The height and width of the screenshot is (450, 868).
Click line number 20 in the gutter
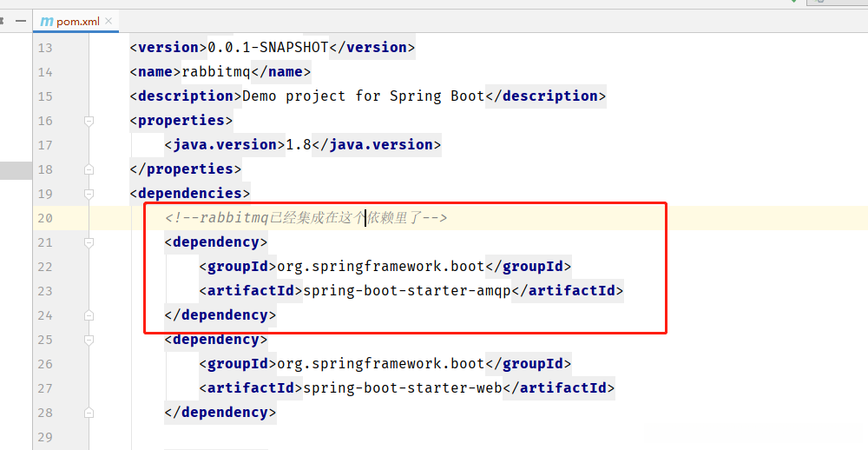(x=44, y=218)
